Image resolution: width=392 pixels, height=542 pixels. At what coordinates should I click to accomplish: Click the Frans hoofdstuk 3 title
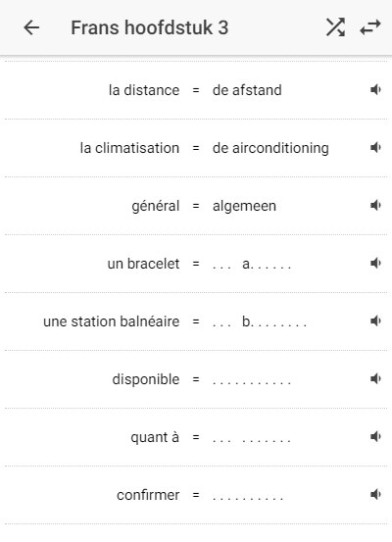click(150, 27)
